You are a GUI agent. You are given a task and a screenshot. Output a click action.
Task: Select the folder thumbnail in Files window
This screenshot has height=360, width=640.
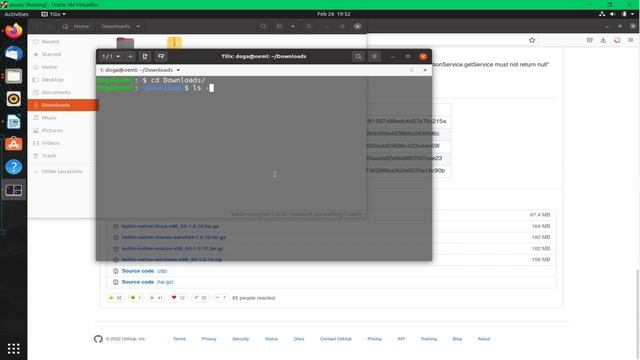125,42
